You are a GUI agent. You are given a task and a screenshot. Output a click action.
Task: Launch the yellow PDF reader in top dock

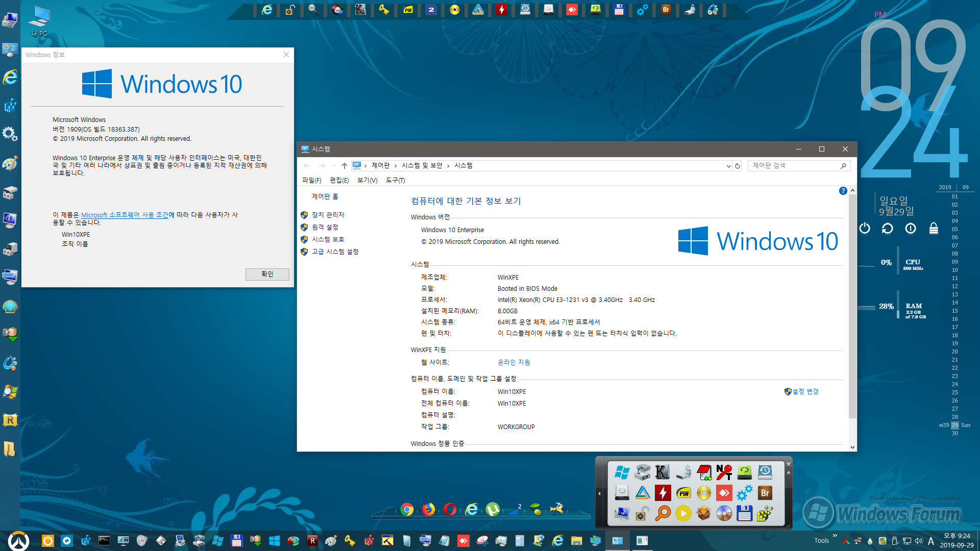pyautogui.click(x=408, y=10)
